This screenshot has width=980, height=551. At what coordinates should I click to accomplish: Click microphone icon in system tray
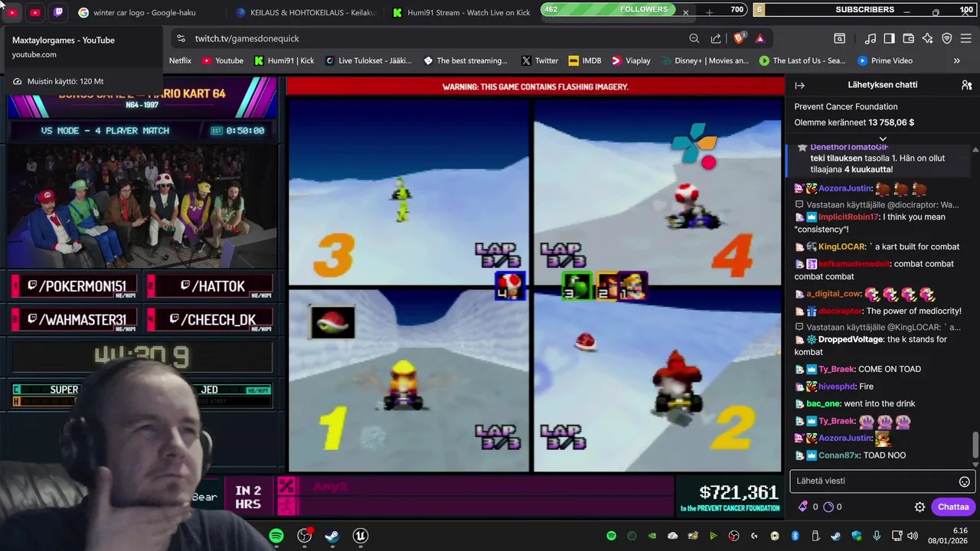tap(877, 536)
